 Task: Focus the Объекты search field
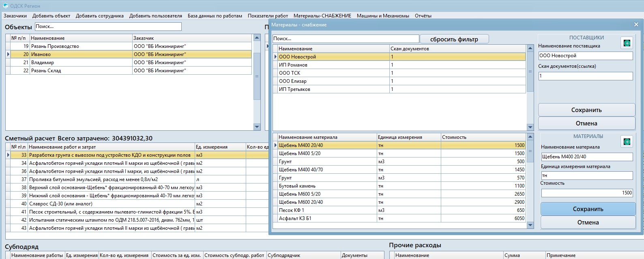[108, 27]
